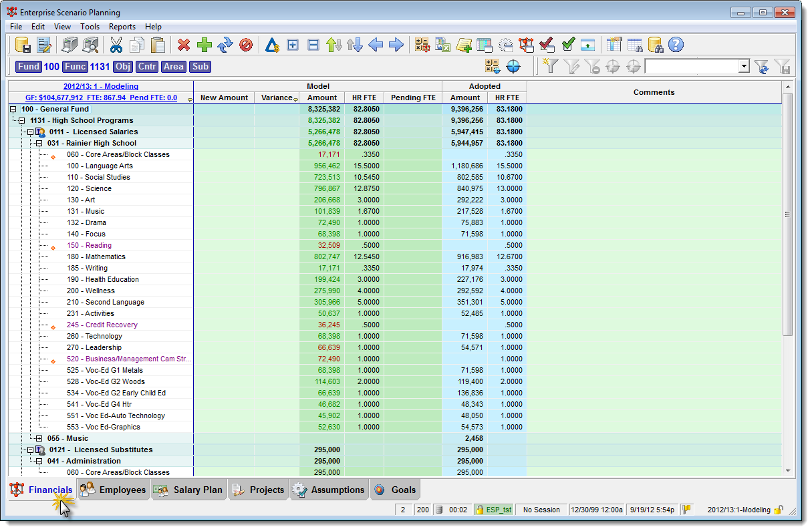
Task: Select the Func 1131 segment button
Action: tap(75, 67)
